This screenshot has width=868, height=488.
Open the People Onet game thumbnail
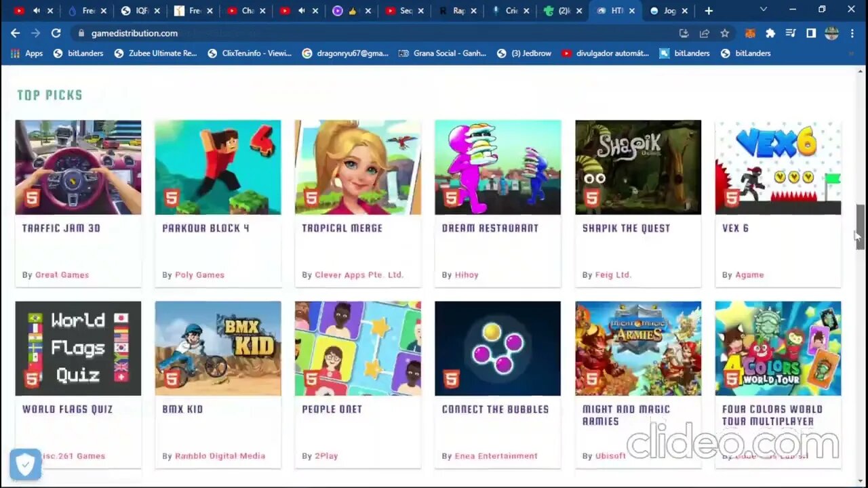pos(357,348)
